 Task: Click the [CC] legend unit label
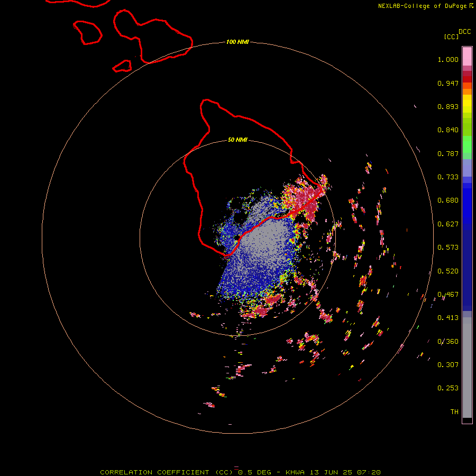[451, 36]
